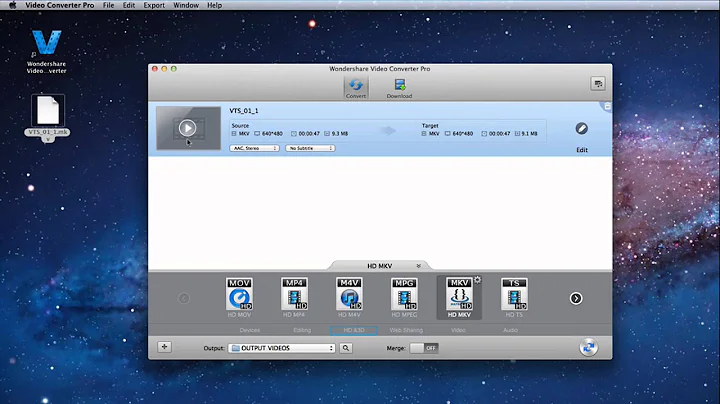This screenshot has height=404, width=720.
Task: Open the Download tab in toolbar
Action: click(x=399, y=88)
